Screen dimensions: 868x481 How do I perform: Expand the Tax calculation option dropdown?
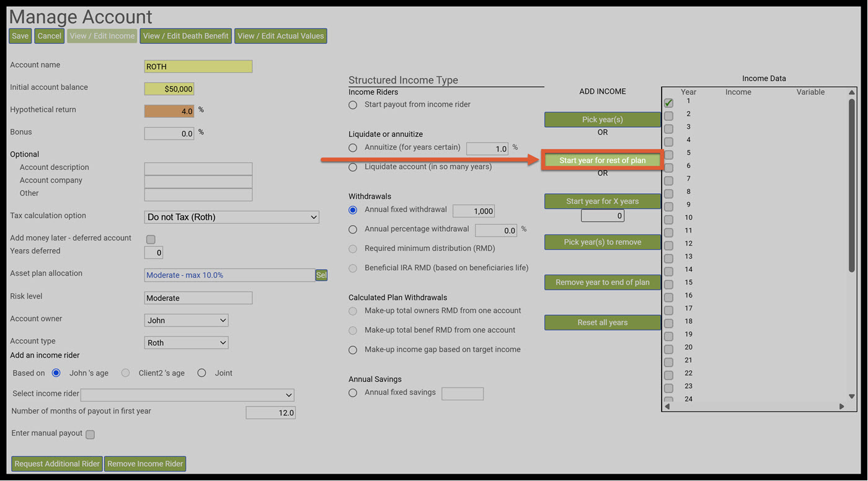point(232,217)
